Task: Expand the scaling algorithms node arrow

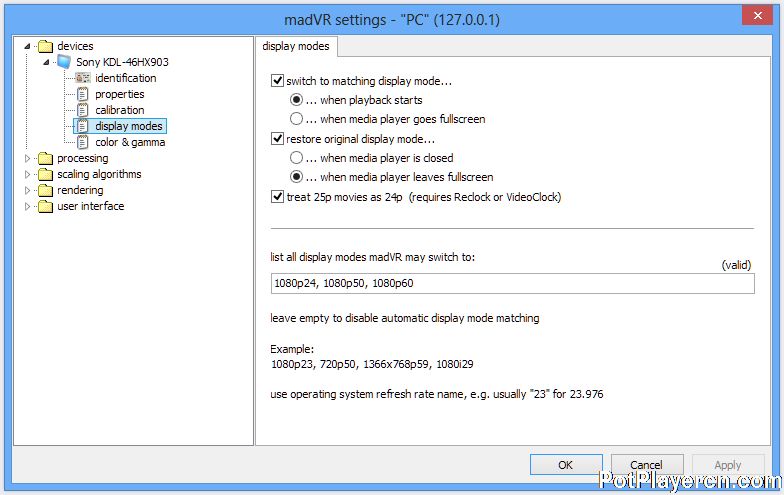Action: pyautogui.click(x=28, y=174)
